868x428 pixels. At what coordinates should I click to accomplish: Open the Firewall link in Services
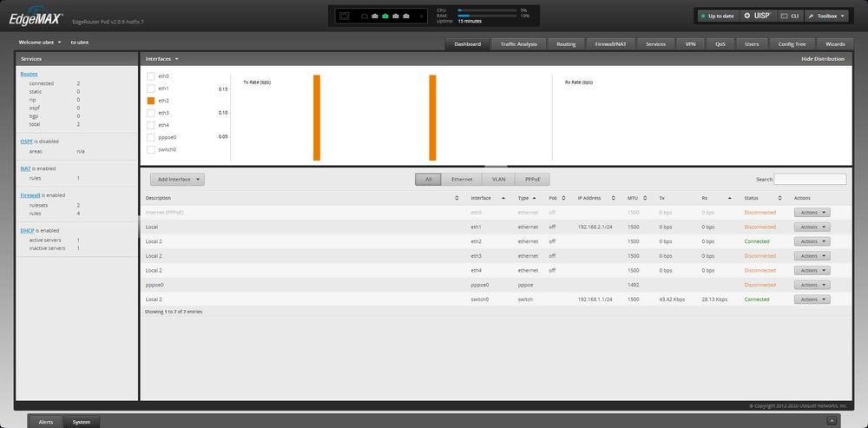30,195
